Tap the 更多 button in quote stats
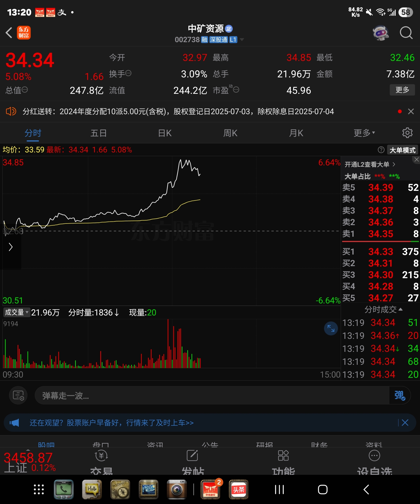Image resolution: width=420 pixels, height=504 pixels. [402, 90]
